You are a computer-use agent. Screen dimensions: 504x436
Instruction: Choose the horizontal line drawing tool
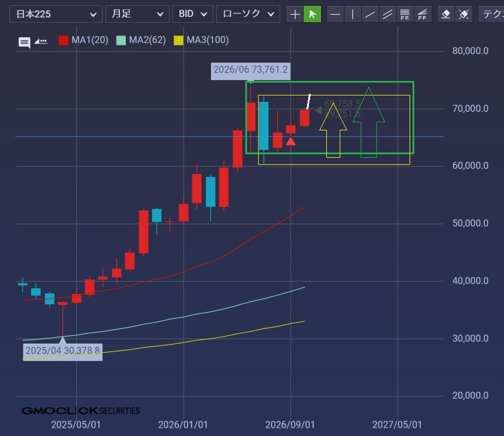335,14
